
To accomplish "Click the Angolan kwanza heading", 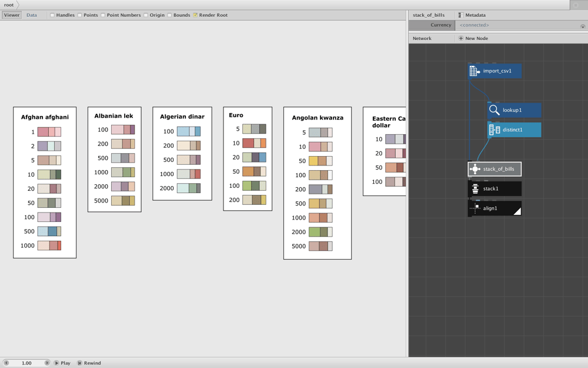I will [x=318, y=118].
